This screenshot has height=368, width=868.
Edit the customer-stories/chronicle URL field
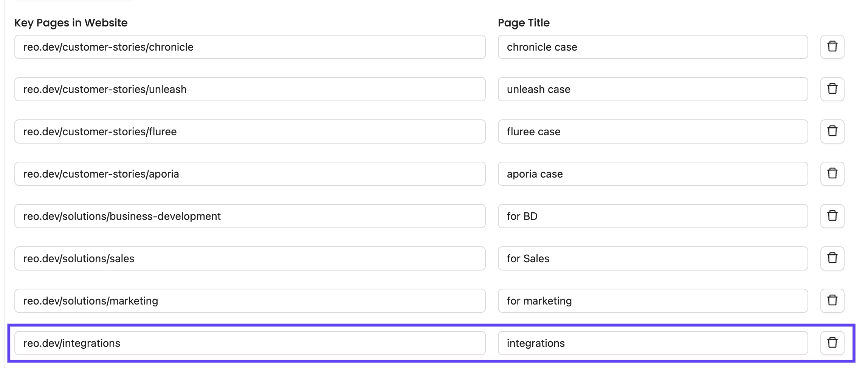(250, 47)
